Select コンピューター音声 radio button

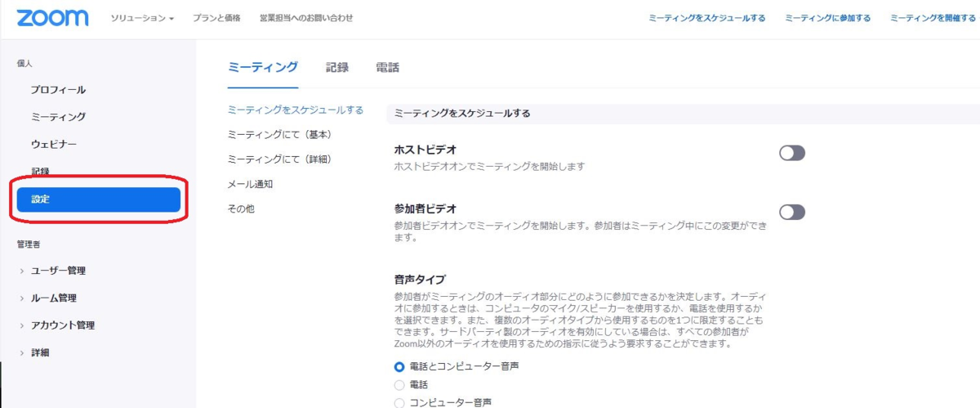point(399,401)
